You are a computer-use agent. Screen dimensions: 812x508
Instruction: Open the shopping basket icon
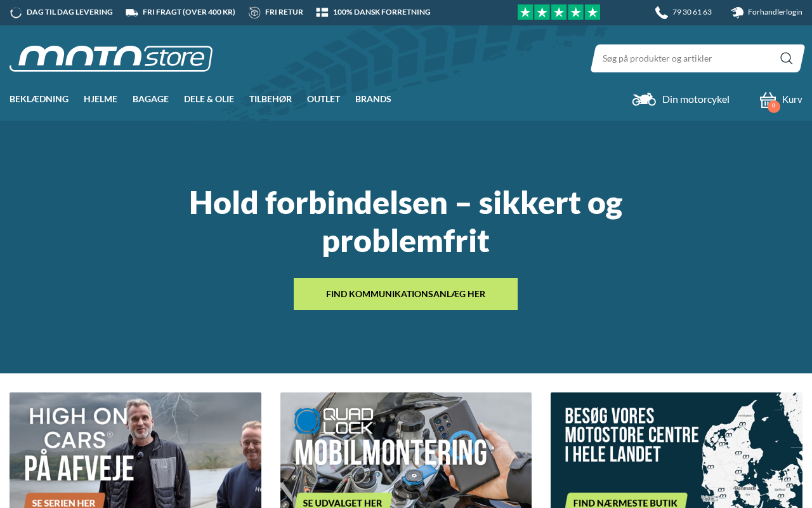(x=768, y=100)
